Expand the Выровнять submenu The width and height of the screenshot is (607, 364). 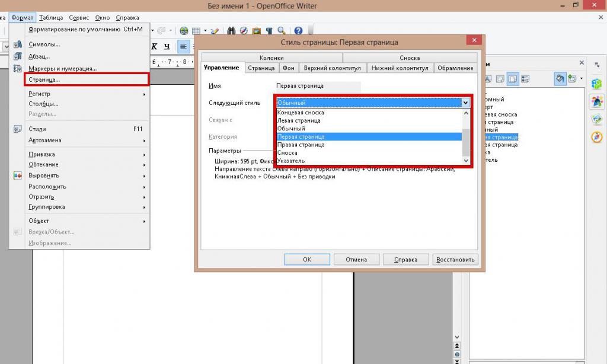[x=87, y=175]
